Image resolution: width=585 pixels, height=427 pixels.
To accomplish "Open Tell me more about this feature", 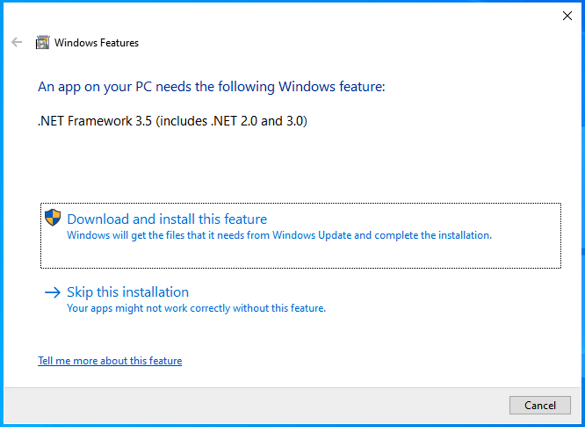I will click(x=110, y=361).
